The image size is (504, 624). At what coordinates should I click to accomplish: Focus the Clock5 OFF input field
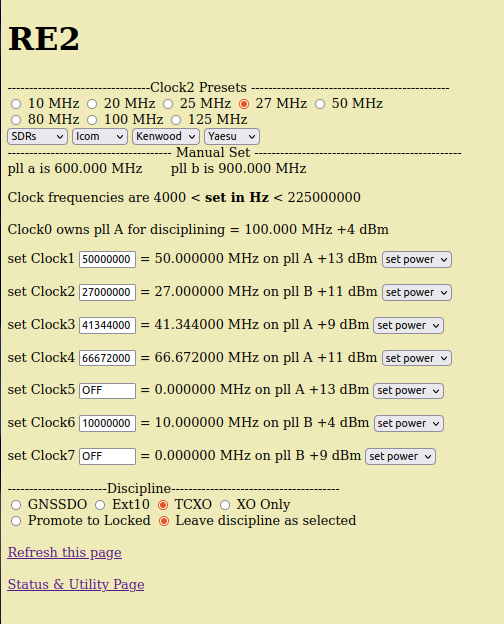(107, 390)
